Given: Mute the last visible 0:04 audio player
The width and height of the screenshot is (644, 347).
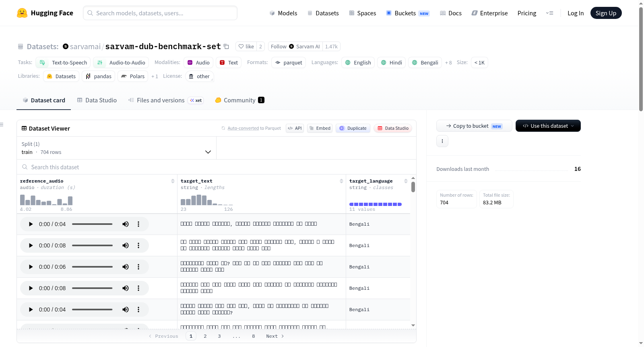Looking at the screenshot, I should click(126, 310).
